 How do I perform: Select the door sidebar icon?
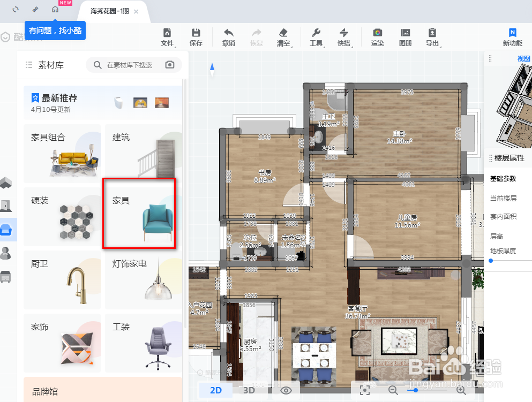[6, 206]
